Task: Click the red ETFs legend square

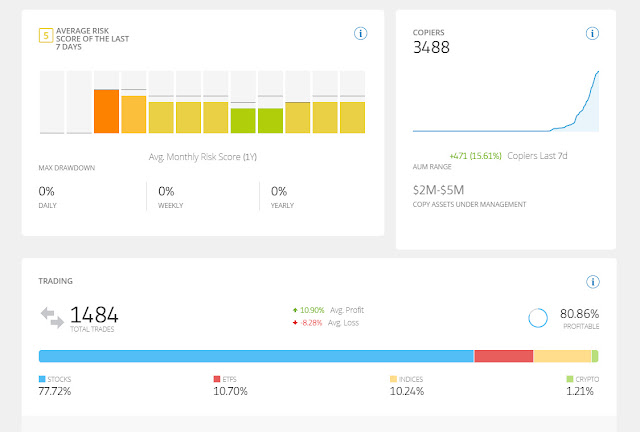Action: point(217,379)
